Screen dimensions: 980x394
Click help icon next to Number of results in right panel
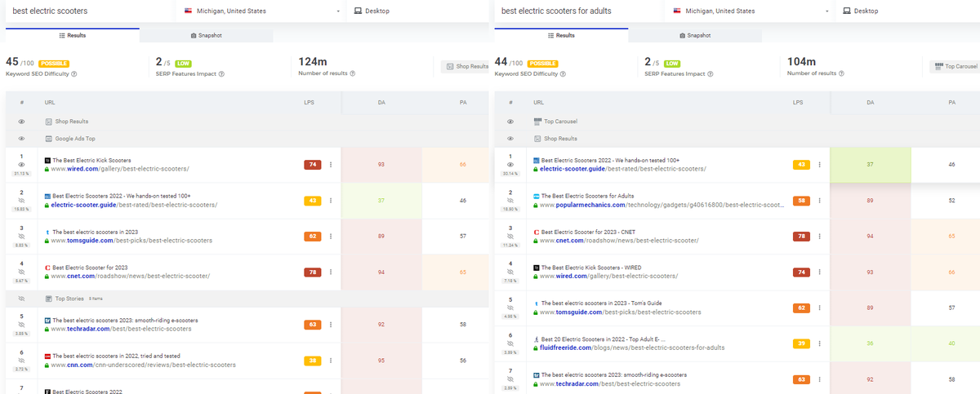[x=840, y=74]
